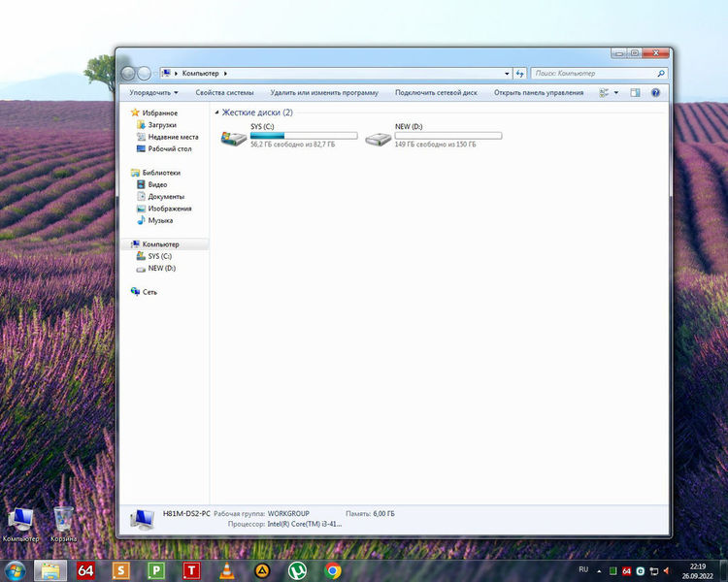Click the AIMP player taskbar icon
The height and width of the screenshot is (582, 728).
[x=261, y=570]
